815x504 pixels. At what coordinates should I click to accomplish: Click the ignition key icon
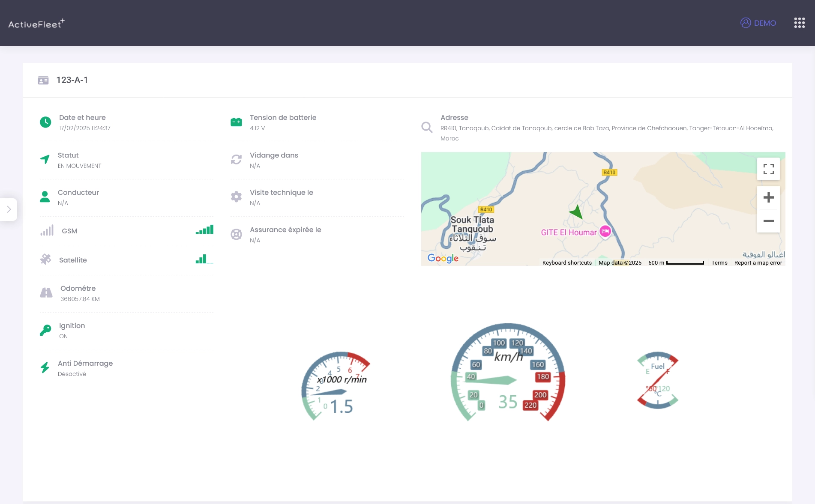click(45, 330)
